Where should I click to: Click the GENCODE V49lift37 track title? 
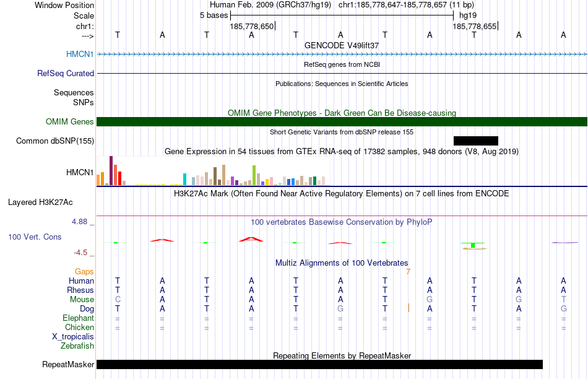point(342,45)
